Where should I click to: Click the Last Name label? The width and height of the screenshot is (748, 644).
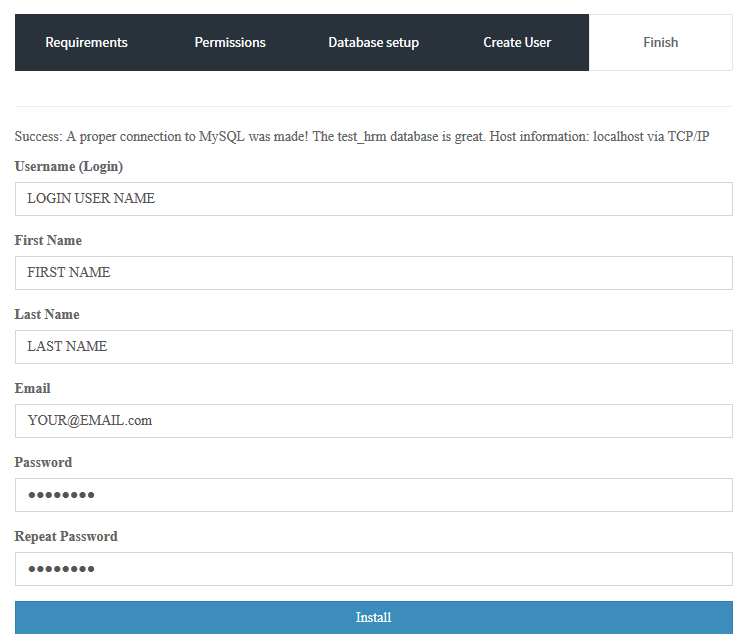tap(47, 314)
